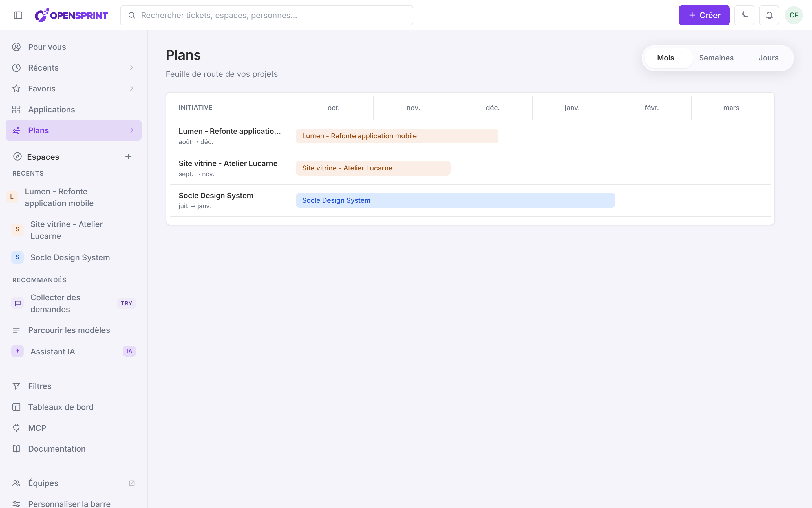Viewport: 812px width, 508px height.
Task: Expand the Favoris chevron
Action: [x=132, y=88]
